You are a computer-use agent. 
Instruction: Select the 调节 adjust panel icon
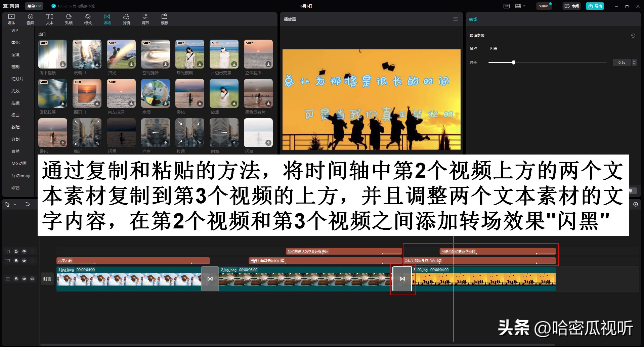click(x=145, y=18)
